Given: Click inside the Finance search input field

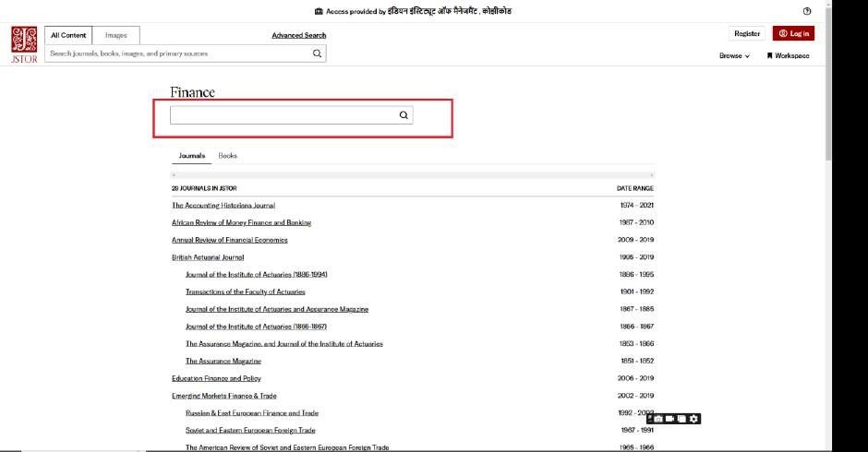Looking at the screenshot, I should (x=283, y=115).
